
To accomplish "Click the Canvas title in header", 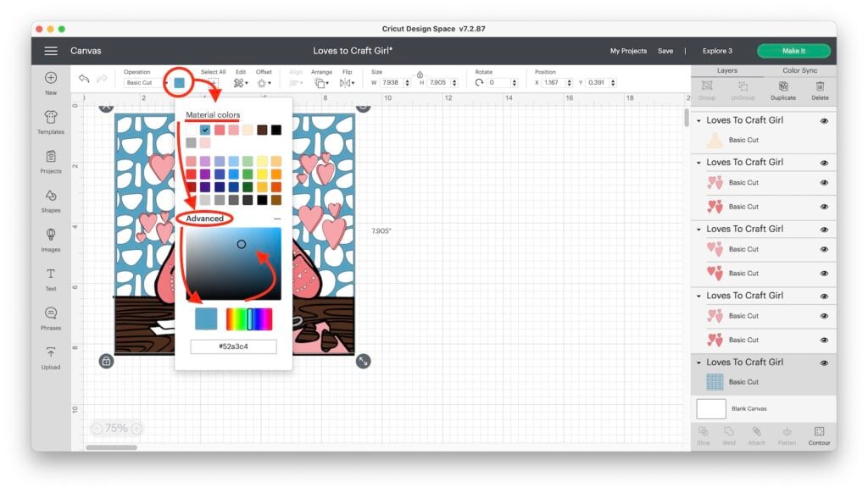I will [x=86, y=51].
